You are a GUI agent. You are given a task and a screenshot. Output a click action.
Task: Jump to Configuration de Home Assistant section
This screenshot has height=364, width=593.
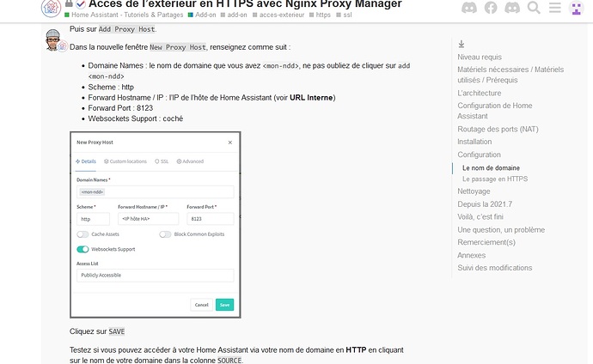495,111
